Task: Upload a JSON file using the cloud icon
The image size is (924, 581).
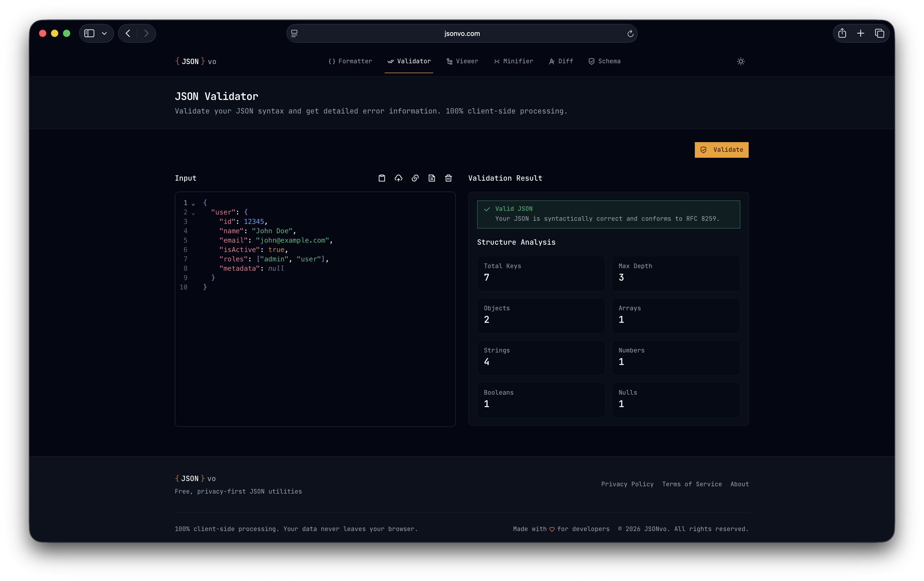Action: 398,178
